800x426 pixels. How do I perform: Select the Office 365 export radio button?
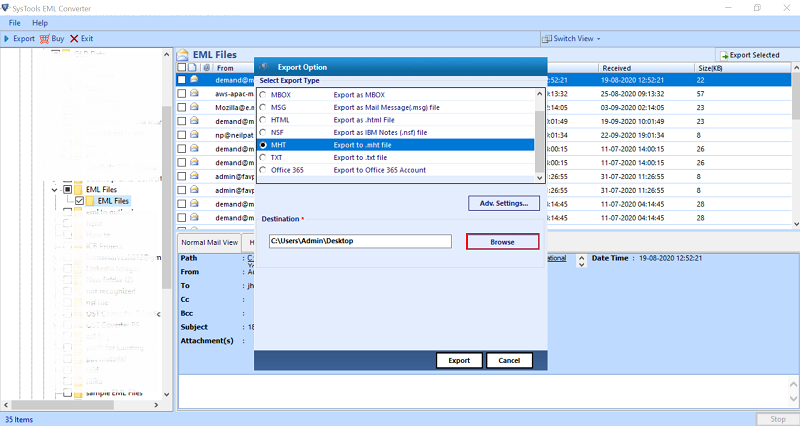pyautogui.click(x=263, y=170)
